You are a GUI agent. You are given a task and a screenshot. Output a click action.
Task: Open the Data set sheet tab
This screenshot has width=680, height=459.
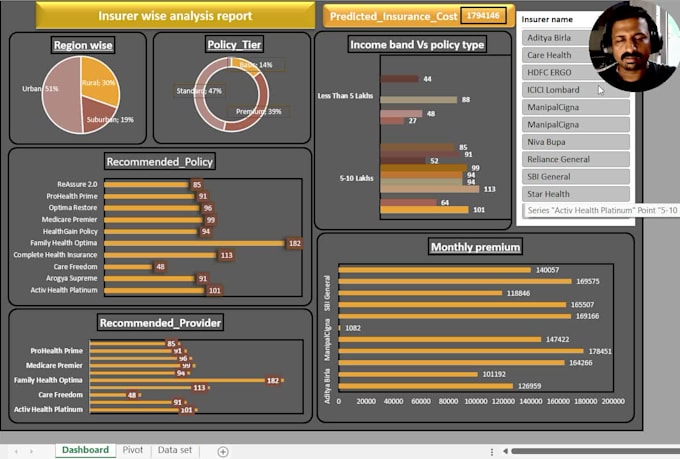tap(175, 450)
